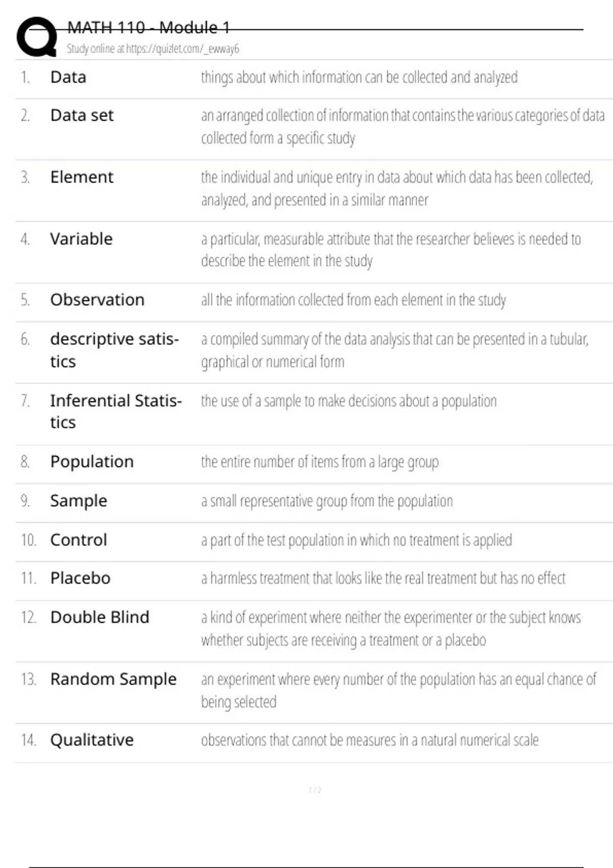Click the Placebo definition about harmless treatment
The image size is (613, 868).
pos(383,578)
